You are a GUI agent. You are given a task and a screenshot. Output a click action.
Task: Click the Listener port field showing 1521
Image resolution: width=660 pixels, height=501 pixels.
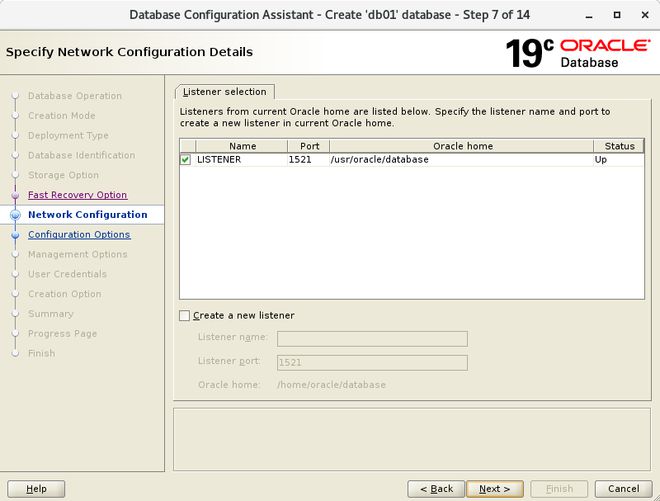[x=372, y=362]
